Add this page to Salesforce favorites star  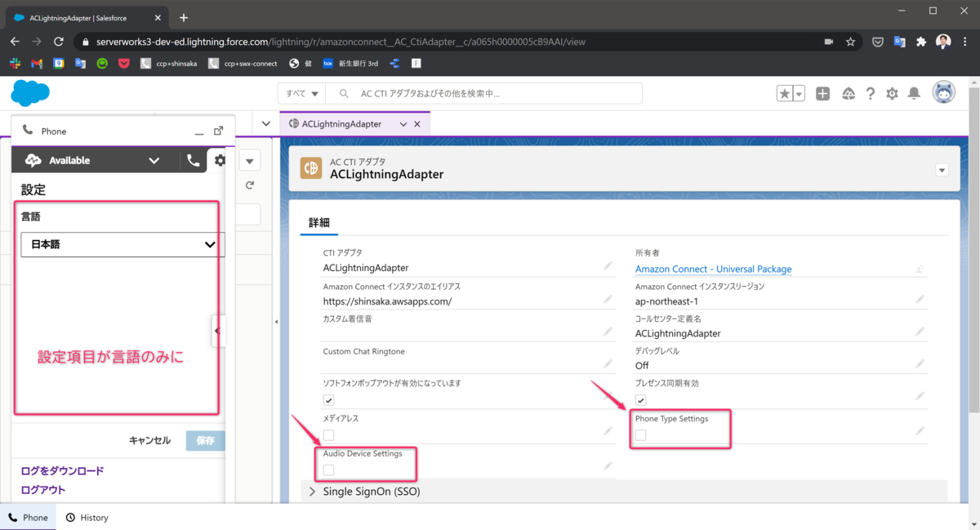pyautogui.click(x=785, y=94)
